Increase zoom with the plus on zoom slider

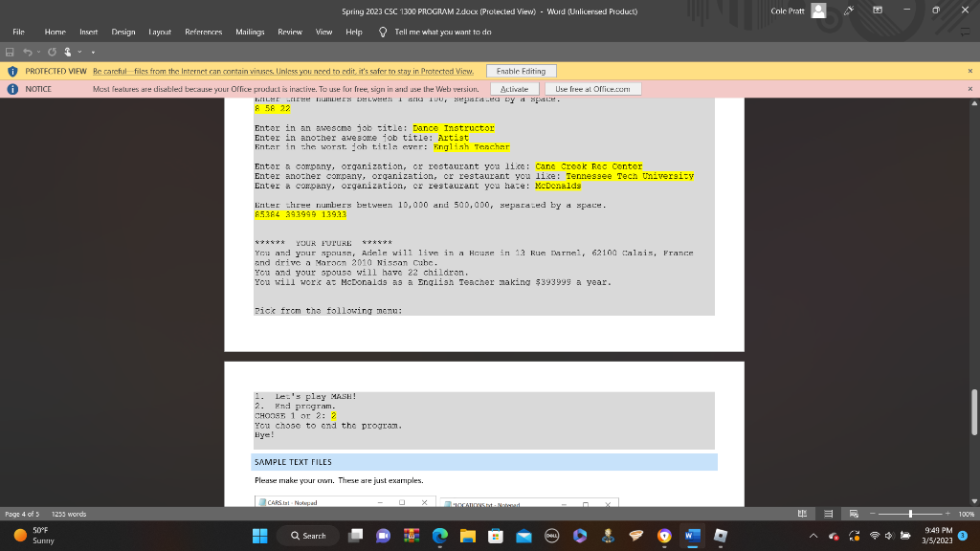point(948,514)
